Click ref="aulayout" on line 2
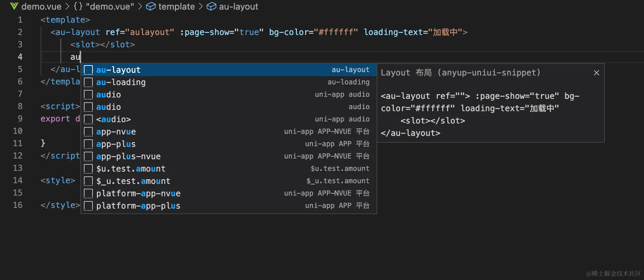 (x=140, y=32)
